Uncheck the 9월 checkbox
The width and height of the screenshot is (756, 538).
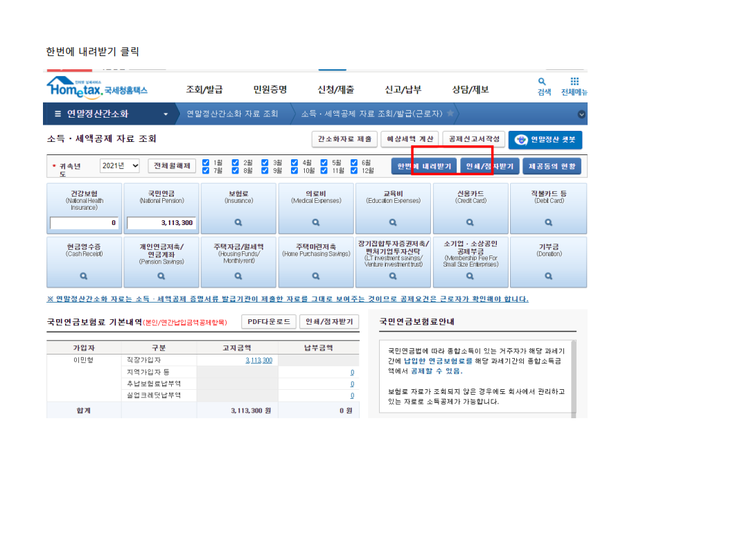(x=265, y=170)
